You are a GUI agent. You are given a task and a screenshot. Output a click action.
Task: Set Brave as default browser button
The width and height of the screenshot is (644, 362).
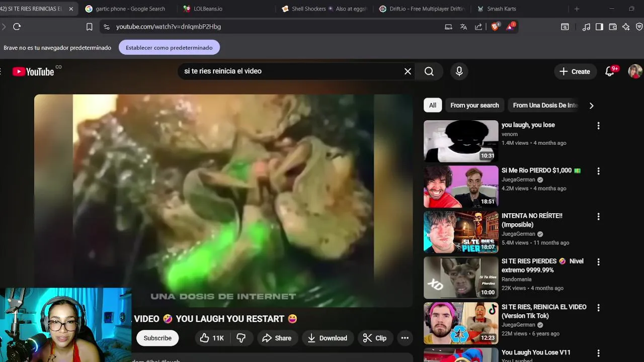click(x=169, y=47)
